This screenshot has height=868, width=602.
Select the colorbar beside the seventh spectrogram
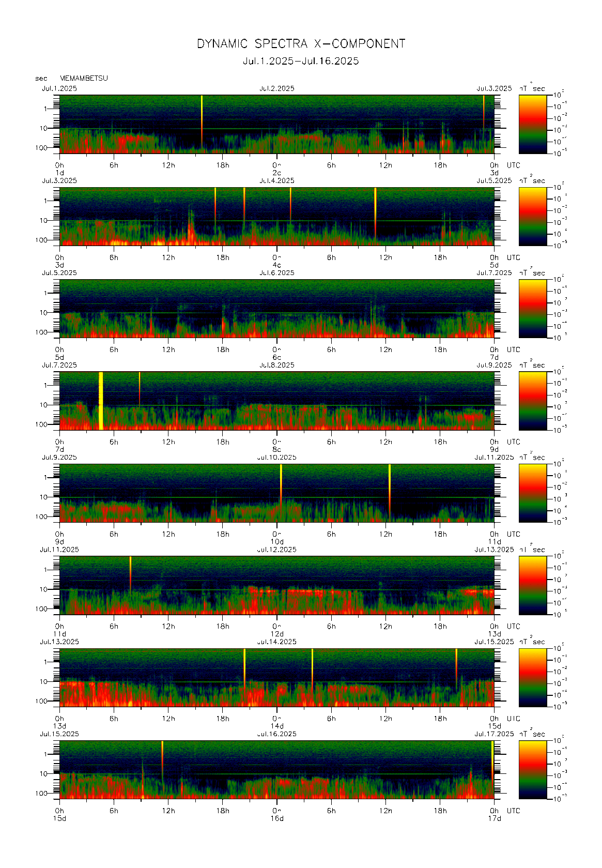pos(532,677)
